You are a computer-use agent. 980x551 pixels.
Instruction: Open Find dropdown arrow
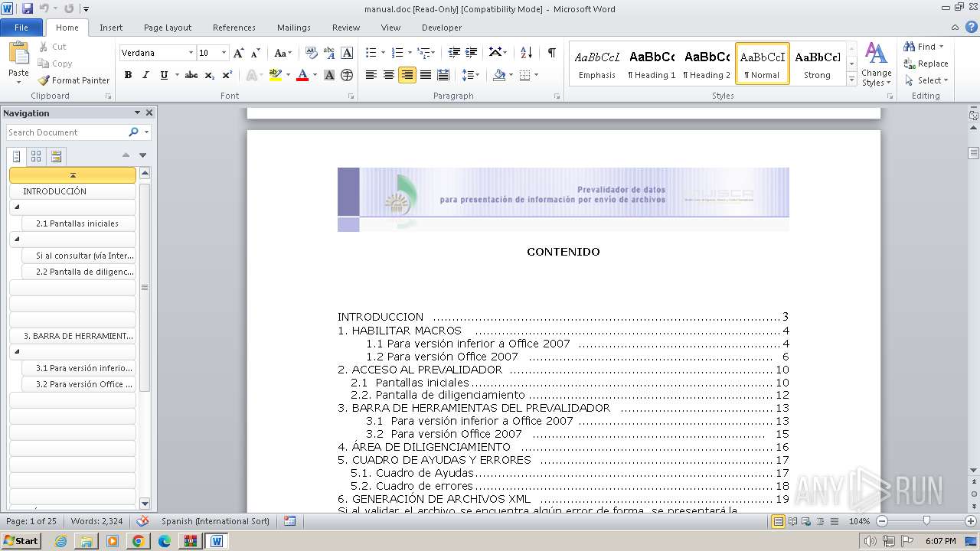pyautogui.click(x=941, y=47)
